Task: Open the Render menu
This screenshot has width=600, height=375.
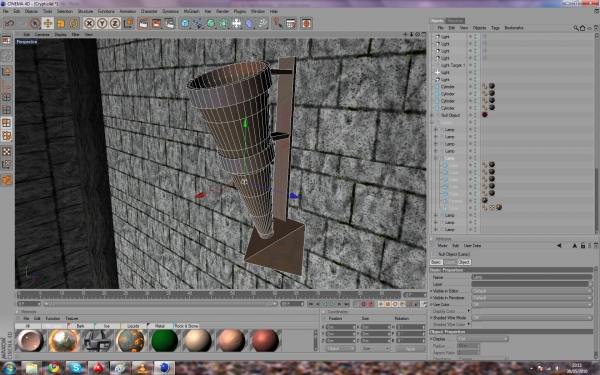Action: click(x=222, y=11)
